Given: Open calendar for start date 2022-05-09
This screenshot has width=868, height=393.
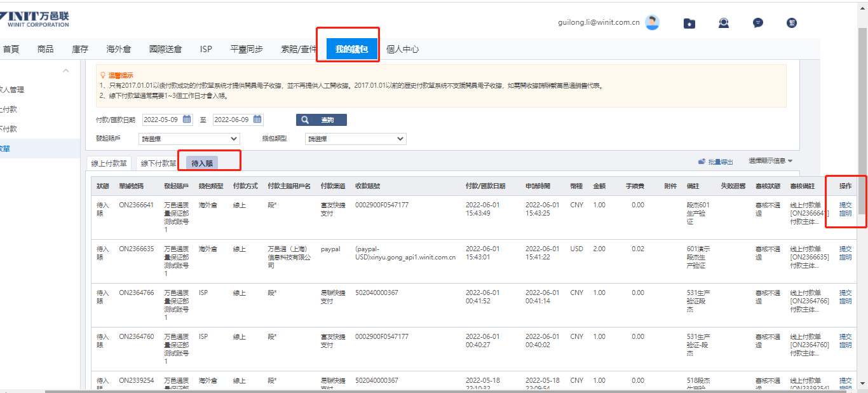Looking at the screenshot, I should click(x=187, y=119).
